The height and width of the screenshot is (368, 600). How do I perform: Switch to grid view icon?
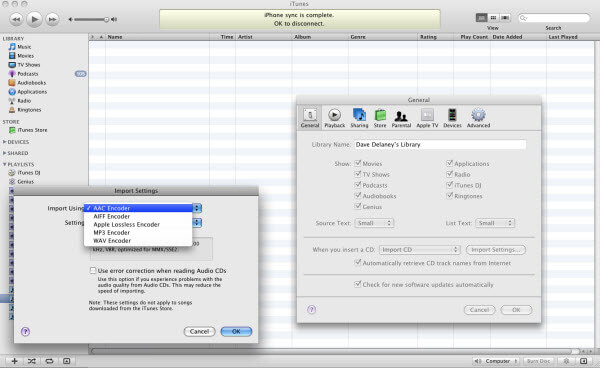tap(493, 18)
